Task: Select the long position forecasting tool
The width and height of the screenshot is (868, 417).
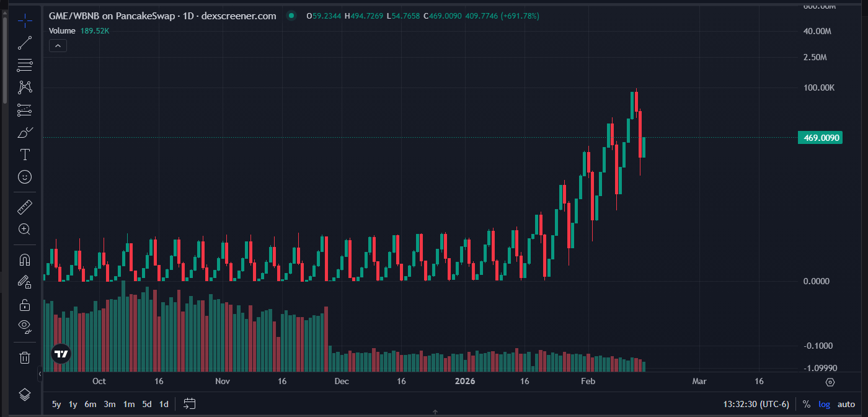Action: point(25,110)
